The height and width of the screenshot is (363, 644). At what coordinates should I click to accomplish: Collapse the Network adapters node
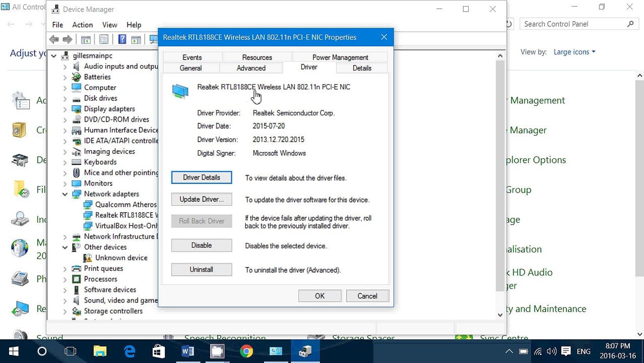(x=65, y=194)
